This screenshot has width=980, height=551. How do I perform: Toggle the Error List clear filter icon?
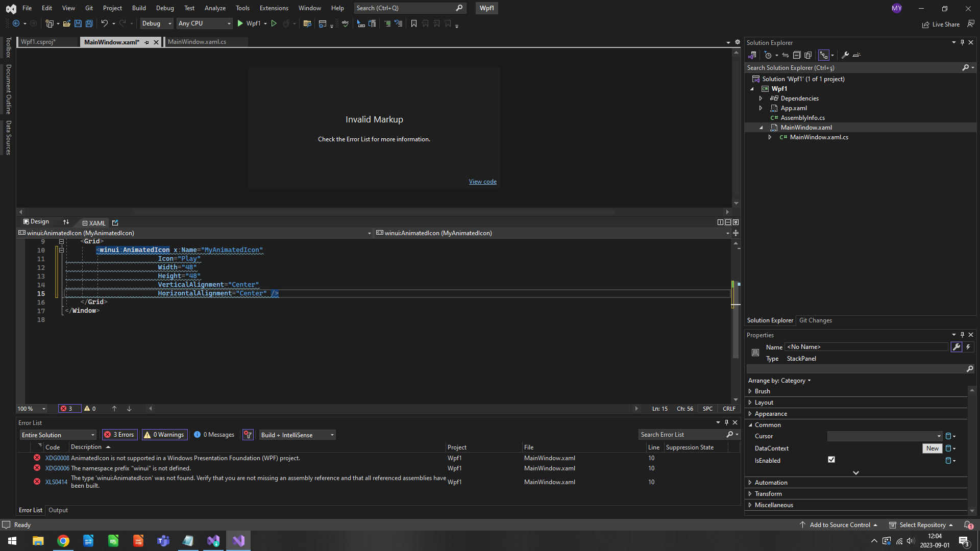[x=248, y=435]
